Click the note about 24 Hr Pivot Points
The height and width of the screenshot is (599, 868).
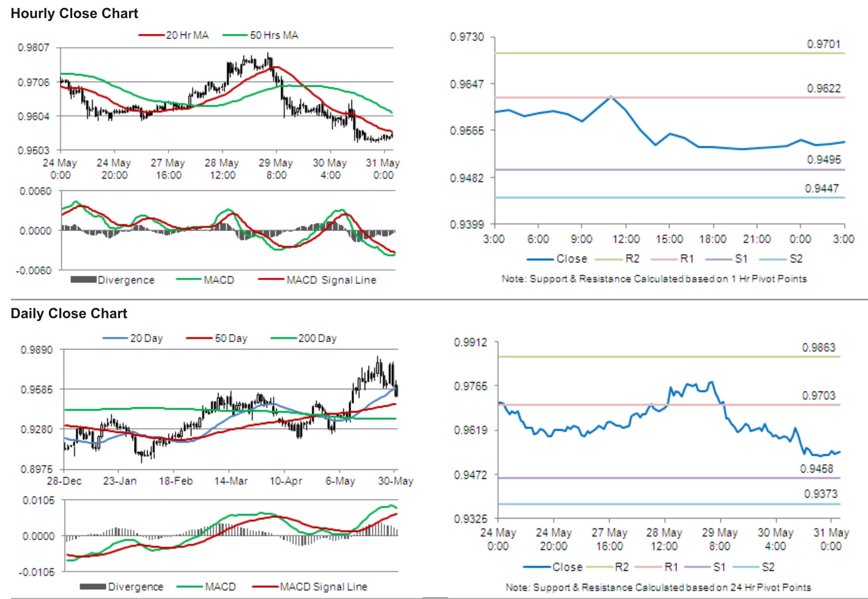[x=658, y=587]
